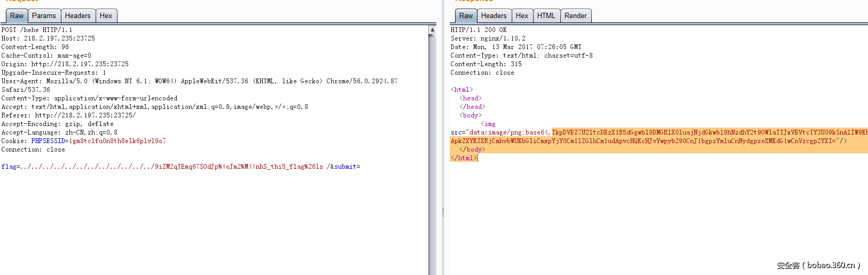Click the HTTP/1.1 200 OK status line
This screenshot has width=868, height=275.
coord(479,30)
